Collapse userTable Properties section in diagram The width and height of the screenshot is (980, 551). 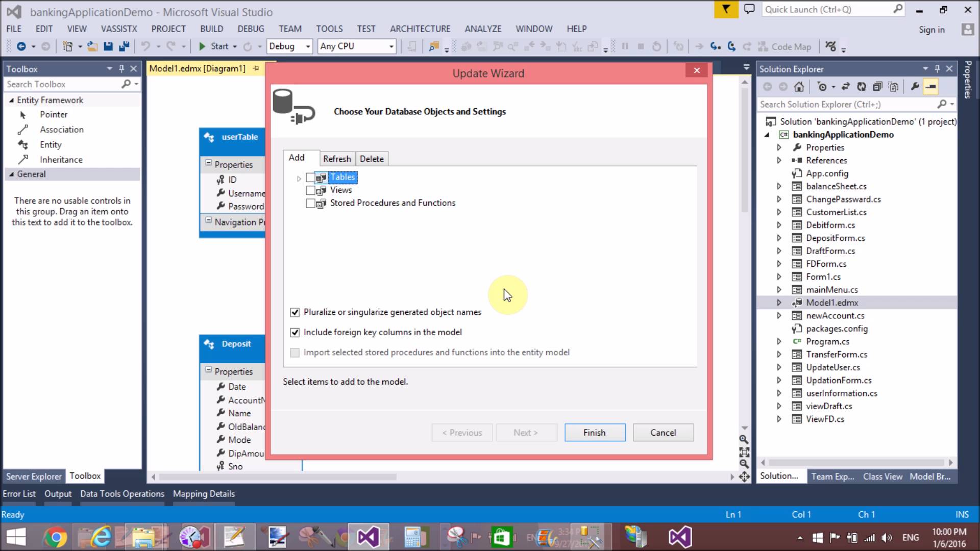coord(208,163)
